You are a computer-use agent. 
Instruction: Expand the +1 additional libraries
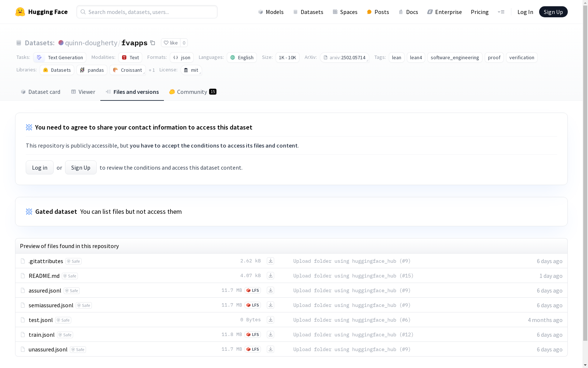[152, 70]
